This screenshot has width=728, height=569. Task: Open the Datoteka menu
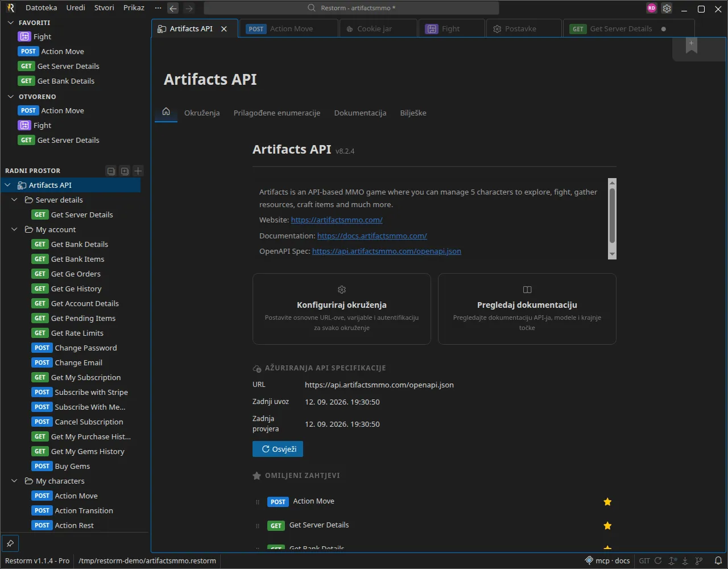[42, 8]
